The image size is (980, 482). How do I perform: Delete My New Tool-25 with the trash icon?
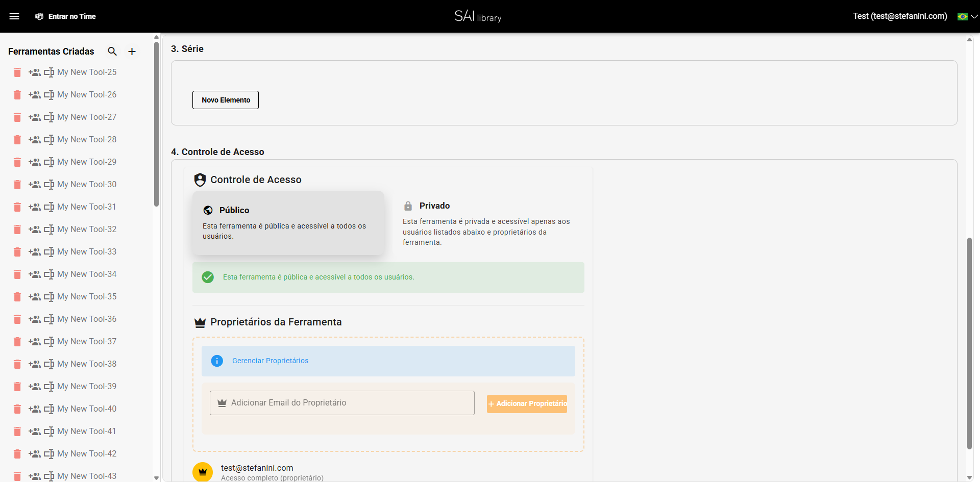click(x=17, y=72)
